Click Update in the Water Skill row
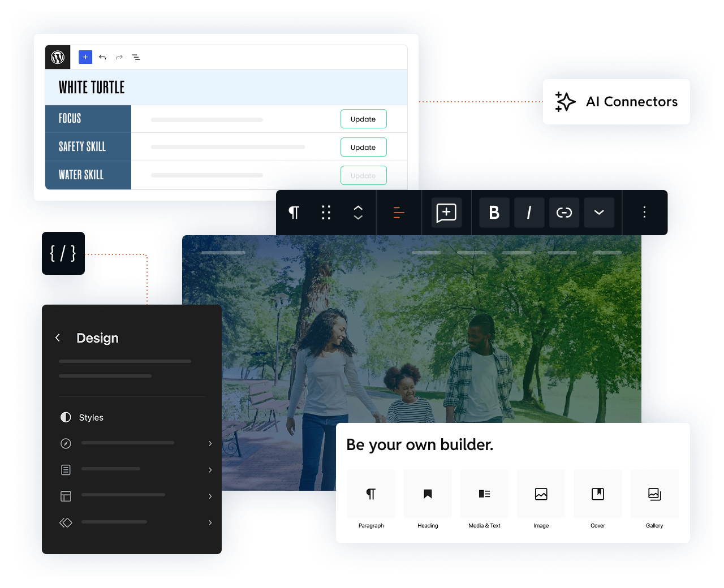This screenshot has width=724, height=588. 363,175
